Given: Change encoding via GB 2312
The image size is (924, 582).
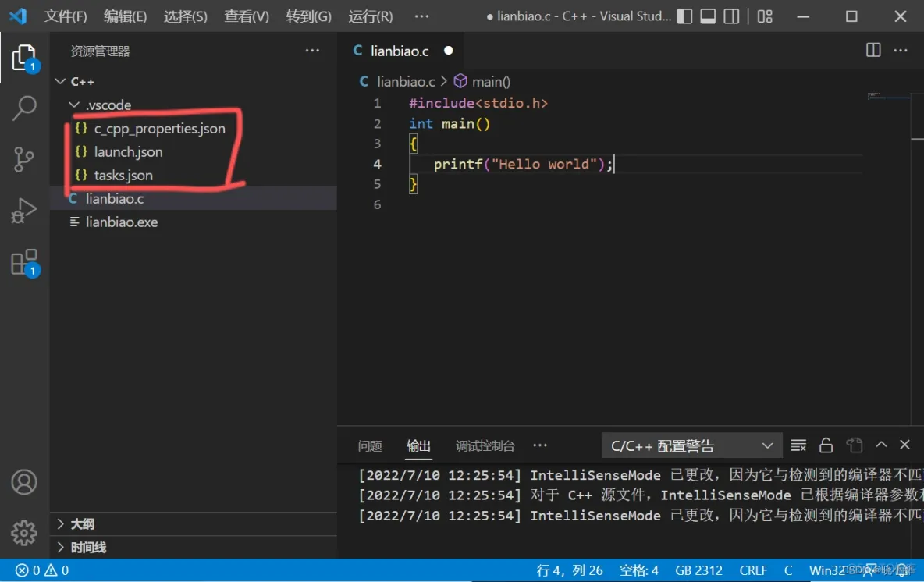Looking at the screenshot, I should point(699,570).
